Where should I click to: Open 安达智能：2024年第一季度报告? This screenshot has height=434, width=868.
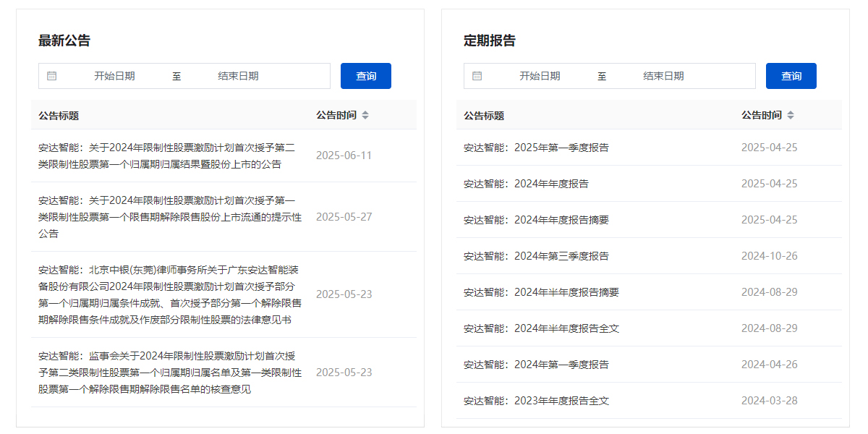[536, 365]
